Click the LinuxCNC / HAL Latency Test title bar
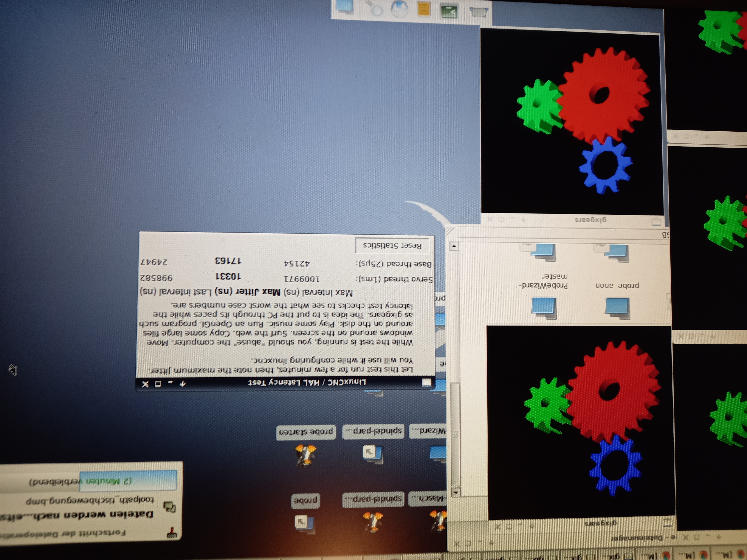Viewport: 747px width, 560px height. coord(307,382)
